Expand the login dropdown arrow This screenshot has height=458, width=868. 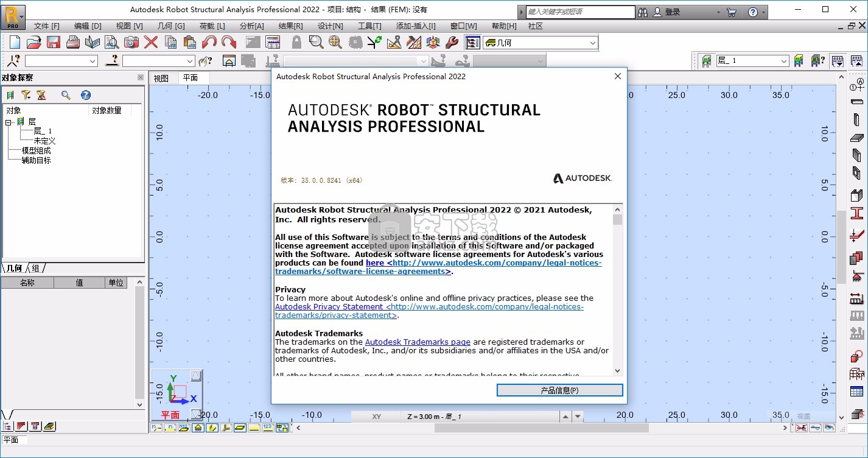pos(718,12)
